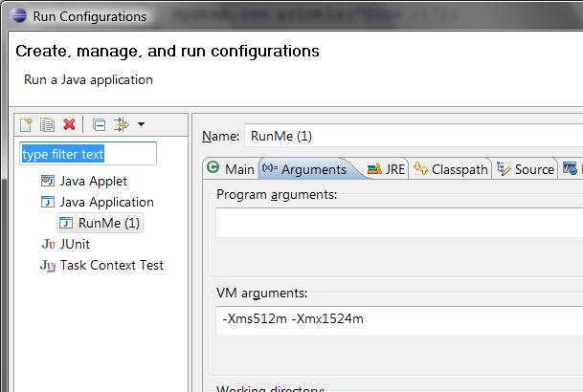Click the Java Application icon
The image size is (583, 392).
(48, 202)
